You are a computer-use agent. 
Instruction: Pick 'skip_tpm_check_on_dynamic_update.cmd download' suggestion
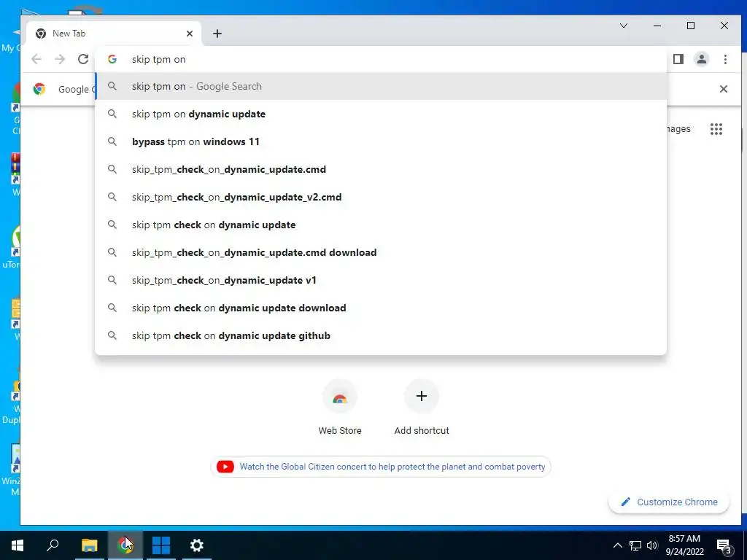click(381, 252)
